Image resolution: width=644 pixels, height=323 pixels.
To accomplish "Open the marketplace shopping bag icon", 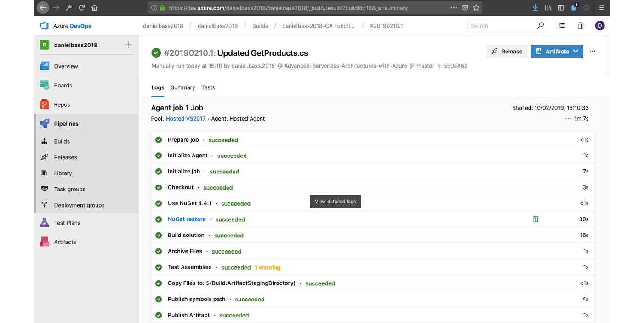I will pyautogui.click(x=581, y=26).
